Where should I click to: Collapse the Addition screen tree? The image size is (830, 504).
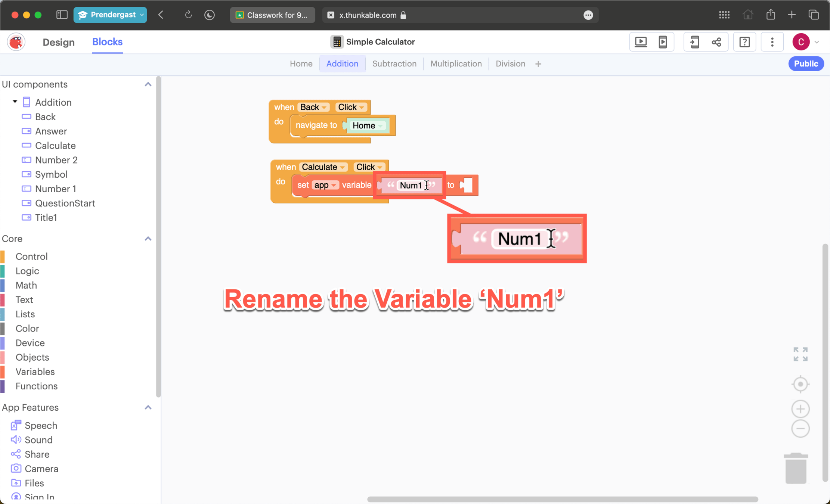point(15,102)
